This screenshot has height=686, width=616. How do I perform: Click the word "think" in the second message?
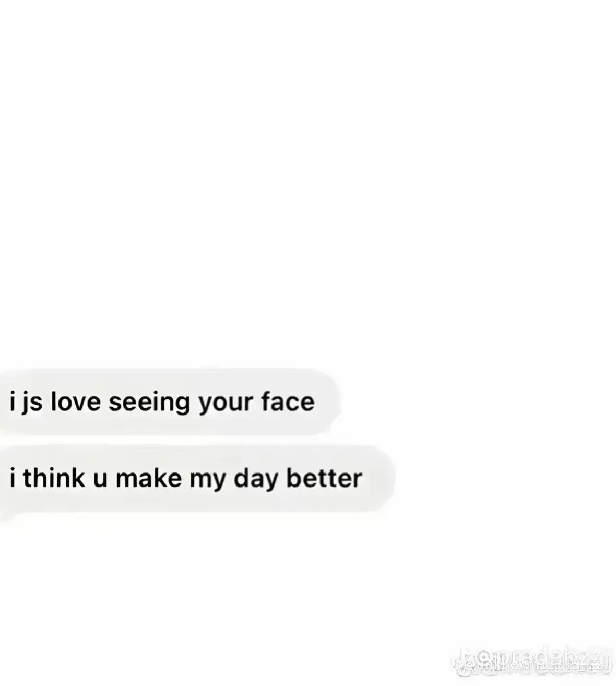pyautogui.click(x=54, y=478)
